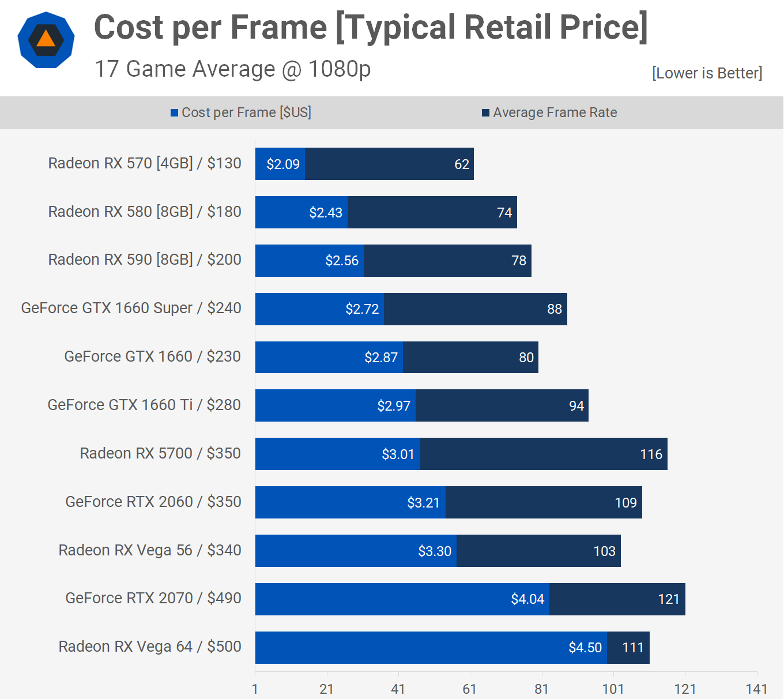
Task: Click the GeForce RTX 2070 $4.04 blue bar
Action: click(402, 599)
